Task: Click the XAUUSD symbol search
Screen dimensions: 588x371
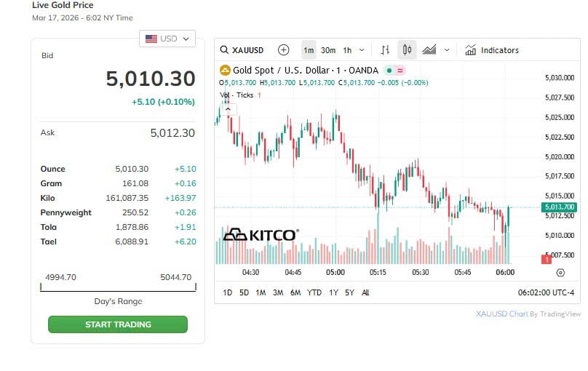Action: click(242, 50)
